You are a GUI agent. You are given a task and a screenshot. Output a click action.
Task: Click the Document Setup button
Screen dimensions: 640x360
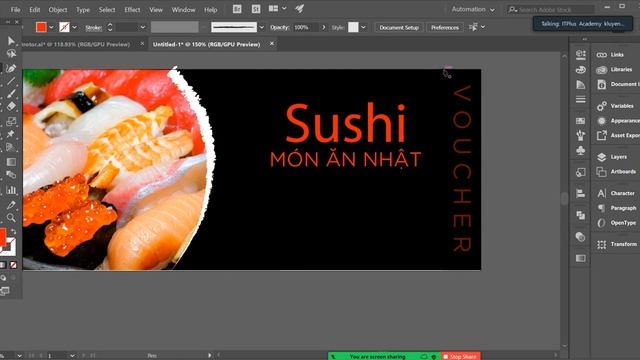click(399, 27)
